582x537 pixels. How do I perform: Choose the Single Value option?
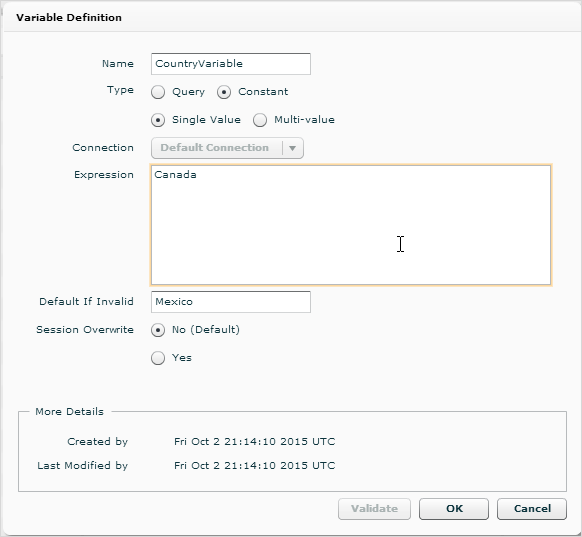tap(158, 120)
